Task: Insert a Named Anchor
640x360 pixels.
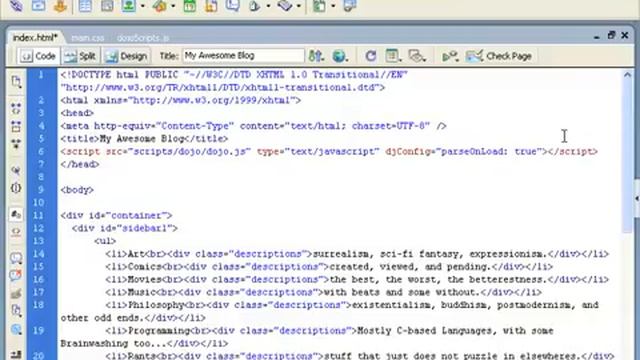Action: click(x=60, y=6)
